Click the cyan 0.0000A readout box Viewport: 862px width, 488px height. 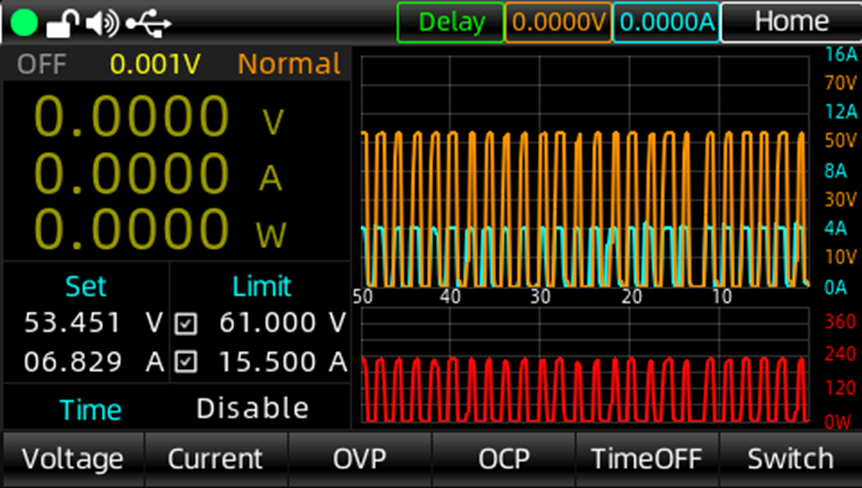point(665,22)
